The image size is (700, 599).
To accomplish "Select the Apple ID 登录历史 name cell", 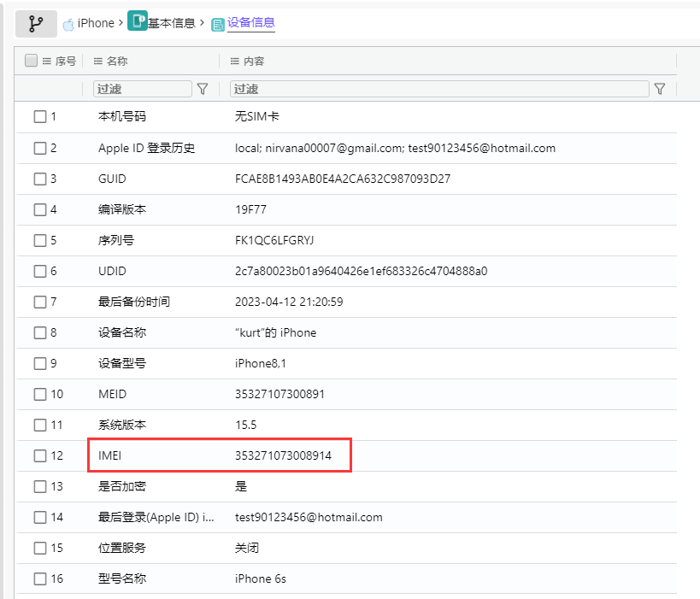I will click(x=146, y=148).
